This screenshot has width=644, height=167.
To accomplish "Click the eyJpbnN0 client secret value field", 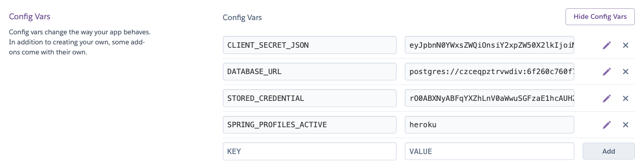I will pos(490,45).
